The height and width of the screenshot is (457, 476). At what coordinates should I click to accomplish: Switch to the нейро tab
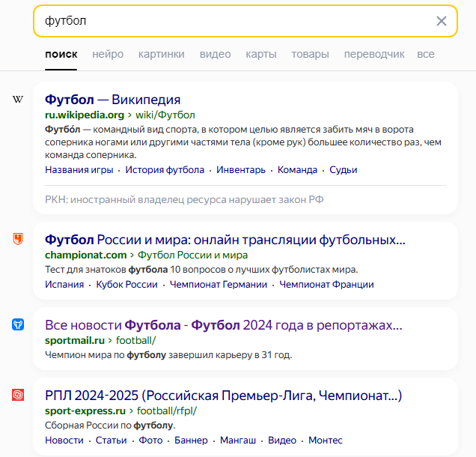[108, 54]
